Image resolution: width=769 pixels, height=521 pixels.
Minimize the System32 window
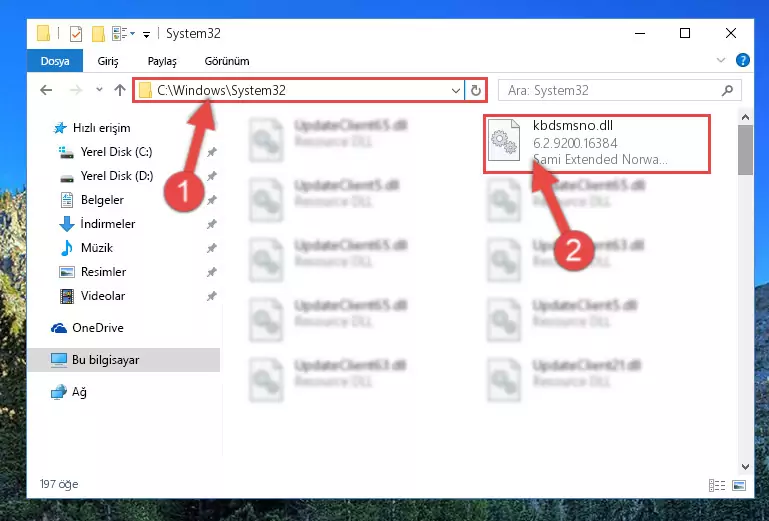point(640,33)
